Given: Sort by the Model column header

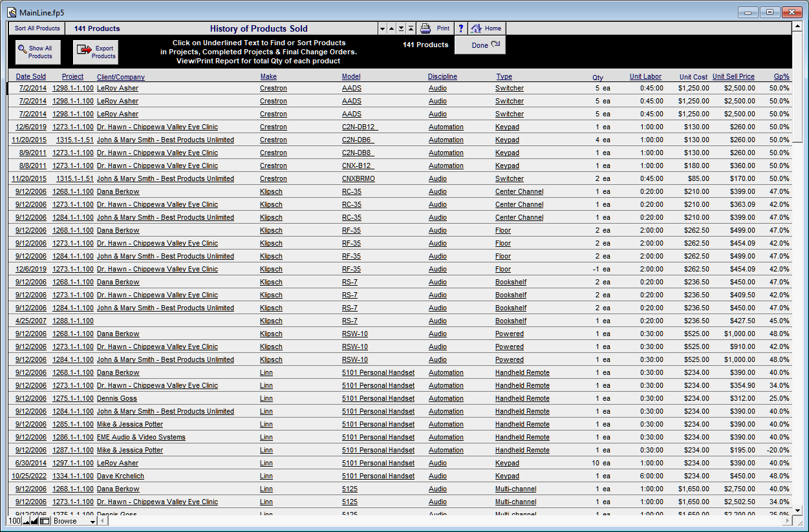Looking at the screenshot, I should [351, 77].
